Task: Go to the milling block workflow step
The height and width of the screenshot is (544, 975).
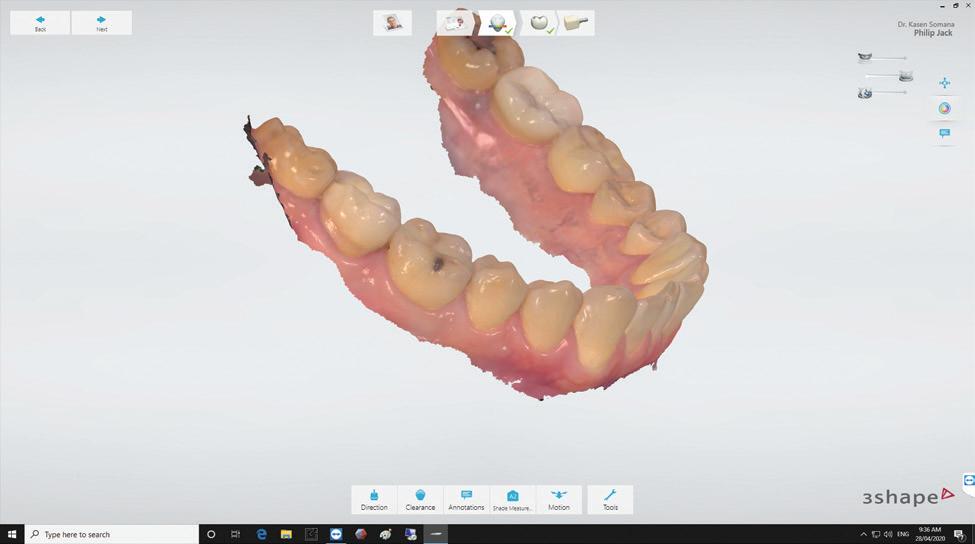Action: [x=576, y=23]
